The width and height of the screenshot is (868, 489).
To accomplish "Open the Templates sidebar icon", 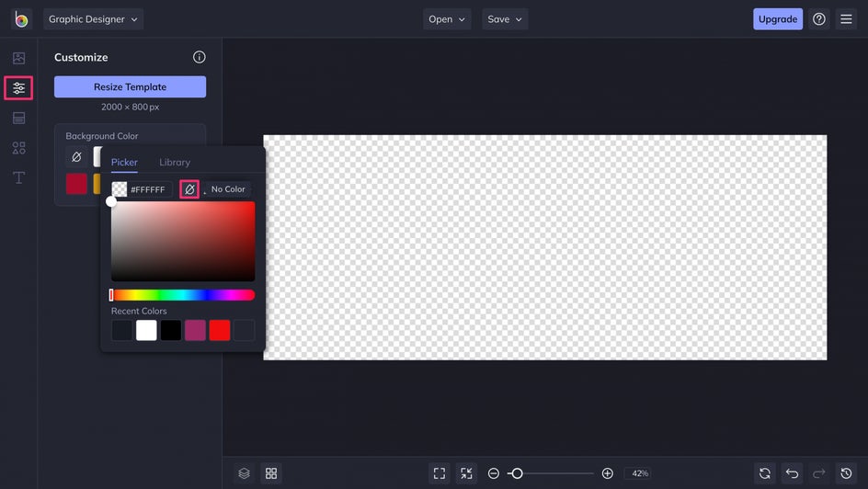I will click(18, 118).
